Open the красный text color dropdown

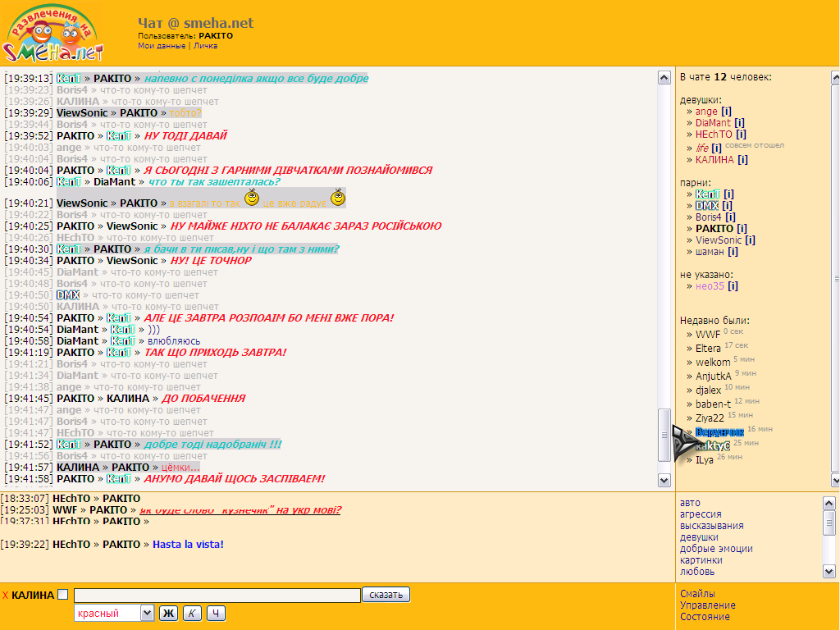tap(114, 613)
